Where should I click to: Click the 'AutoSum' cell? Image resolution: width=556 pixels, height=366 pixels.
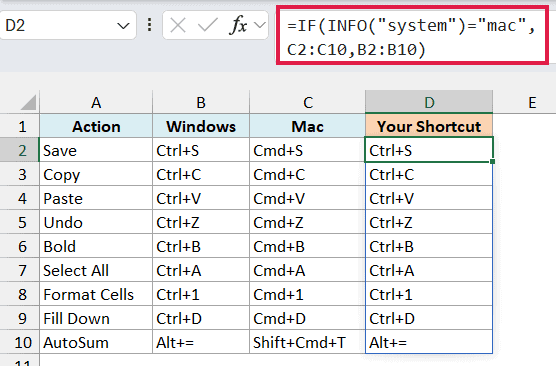pyautogui.click(x=96, y=342)
